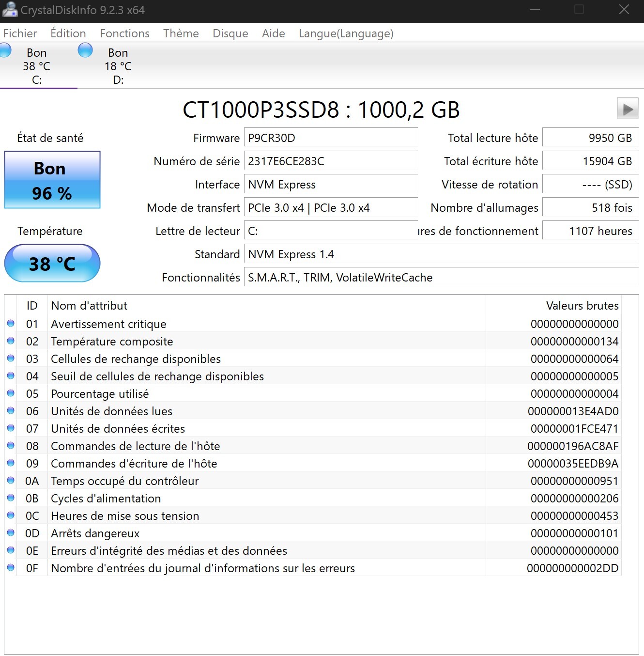
Task: Open the Fichier menu
Action: coord(20,33)
